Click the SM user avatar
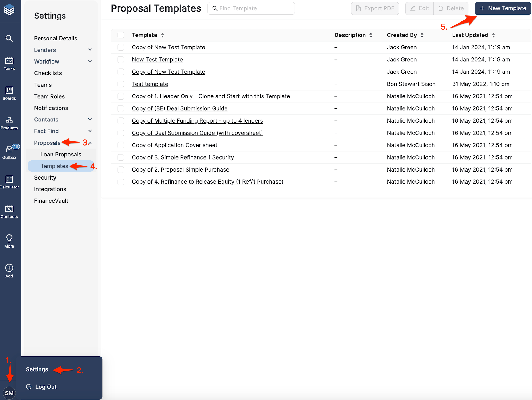This screenshot has width=532, height=400. (x=9, y=393)
